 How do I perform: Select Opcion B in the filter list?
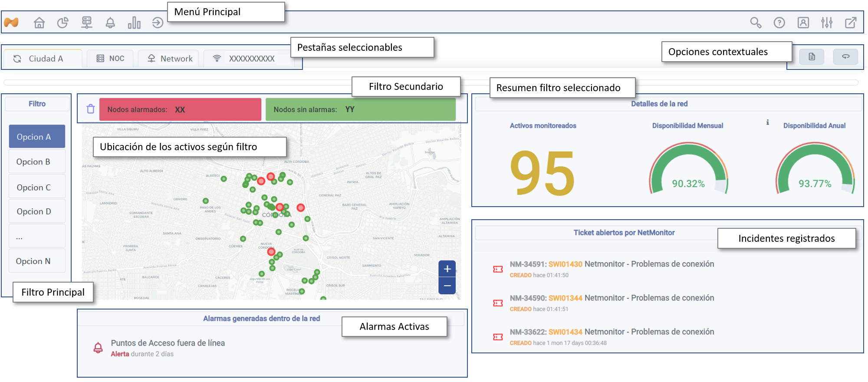click(37, 162)
